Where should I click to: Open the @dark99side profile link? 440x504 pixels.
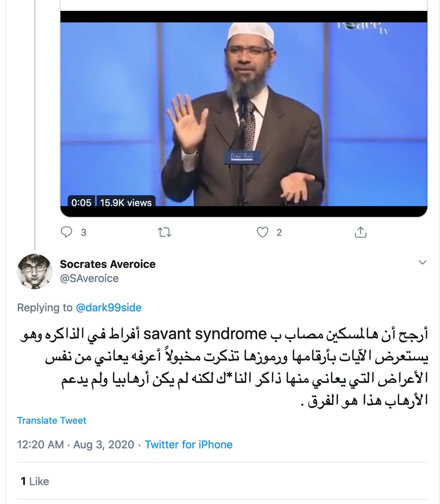108,307
